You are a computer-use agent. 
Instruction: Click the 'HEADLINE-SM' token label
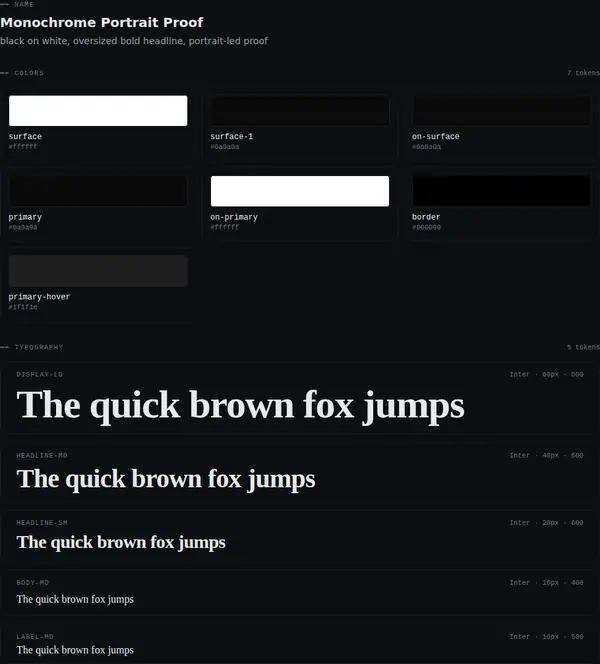[x=42, y=523]
